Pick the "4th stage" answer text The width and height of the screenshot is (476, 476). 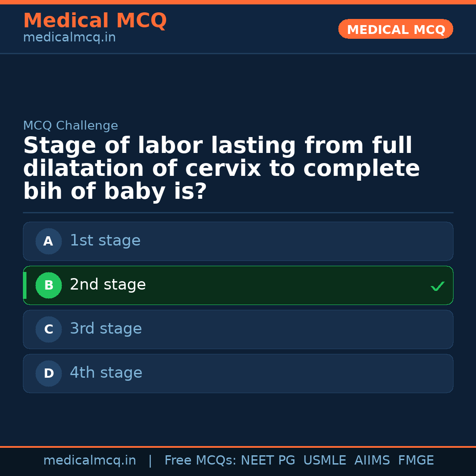[x=106, y=373]
